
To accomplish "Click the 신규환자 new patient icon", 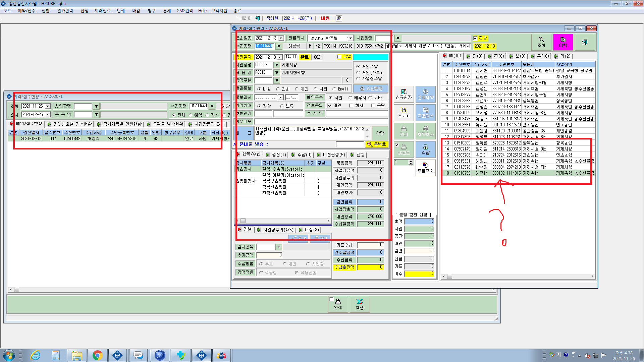I will [x=404, y=94].
